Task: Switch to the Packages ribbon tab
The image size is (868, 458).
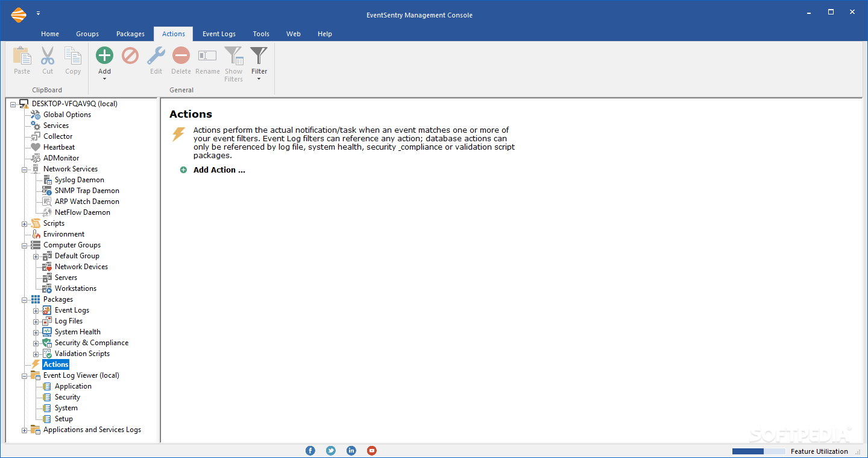Action: click(131, 34)
